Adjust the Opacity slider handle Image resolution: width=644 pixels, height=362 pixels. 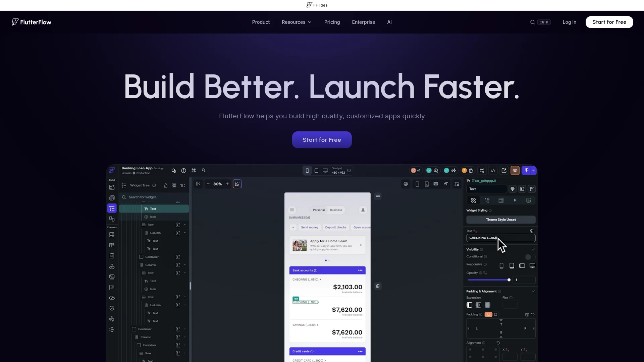[509, 280]
